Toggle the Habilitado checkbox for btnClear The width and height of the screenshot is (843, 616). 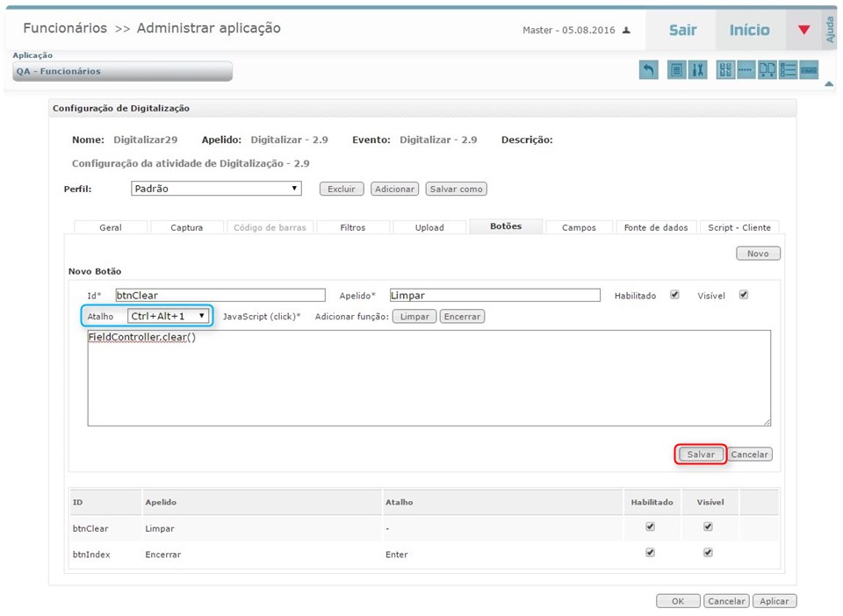pos(649,527)
